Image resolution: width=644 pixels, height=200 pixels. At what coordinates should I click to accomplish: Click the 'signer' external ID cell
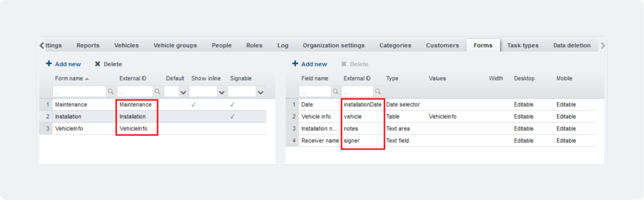pos(363,140)
